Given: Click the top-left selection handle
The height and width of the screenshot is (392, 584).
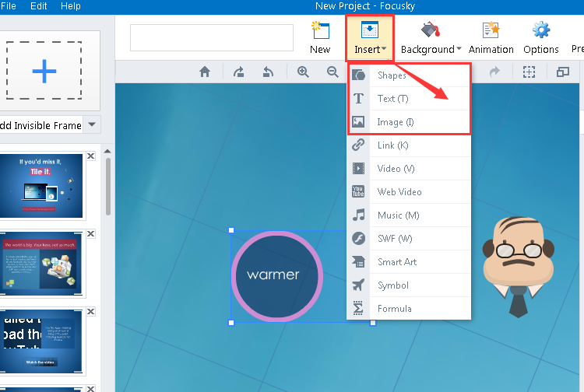Looking at the screenshot, I should [231, 230].
